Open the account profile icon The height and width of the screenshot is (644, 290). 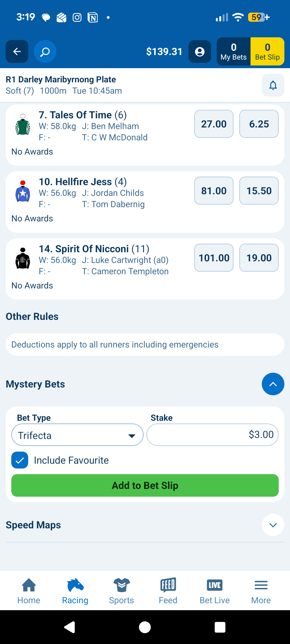[200, 52]
